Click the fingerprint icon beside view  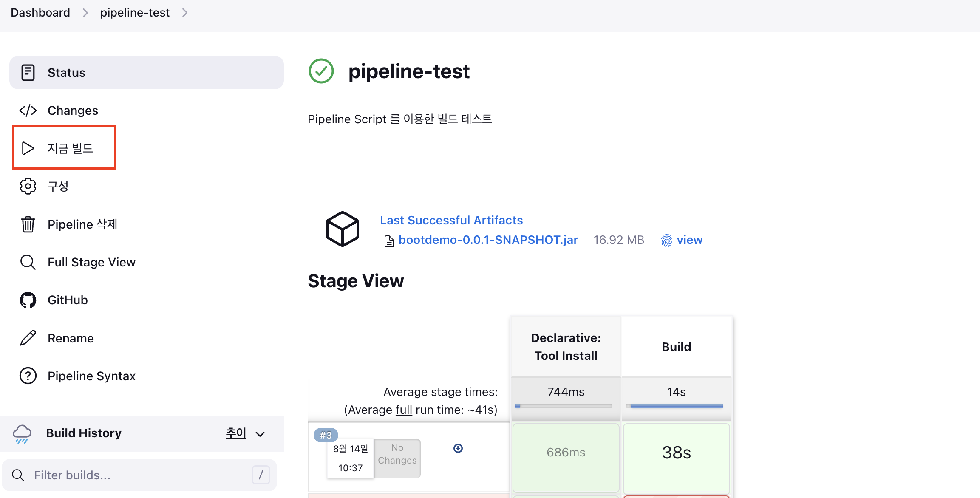point(666,241)
